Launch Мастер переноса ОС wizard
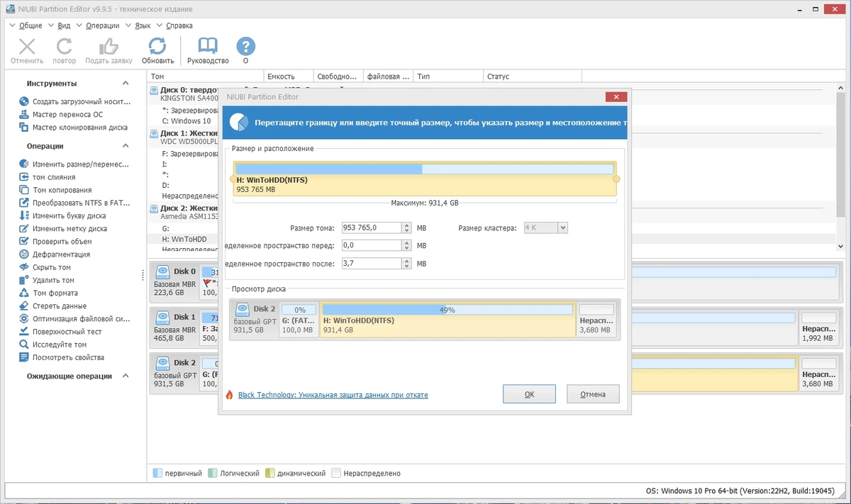The width and height of the screenshot is (851, 504). (x=62, y=115)
